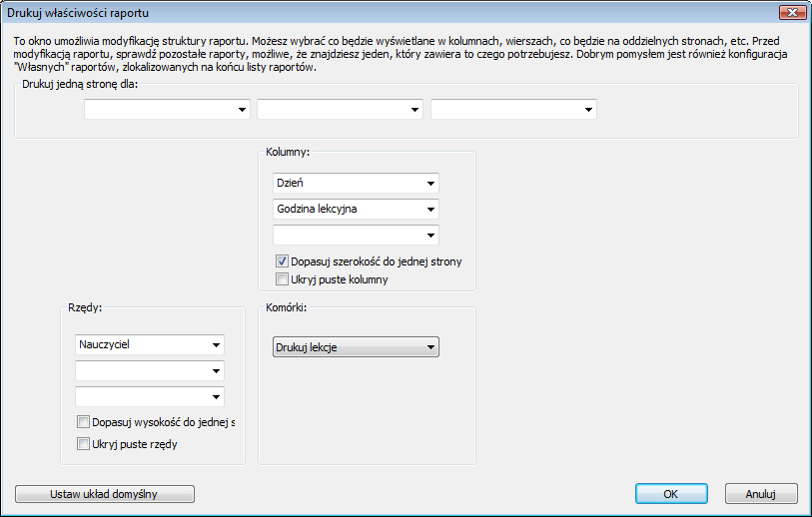
Task: Close the 'Drukuj właściwości raportu' dialog
Action: (x=792, y=12)
